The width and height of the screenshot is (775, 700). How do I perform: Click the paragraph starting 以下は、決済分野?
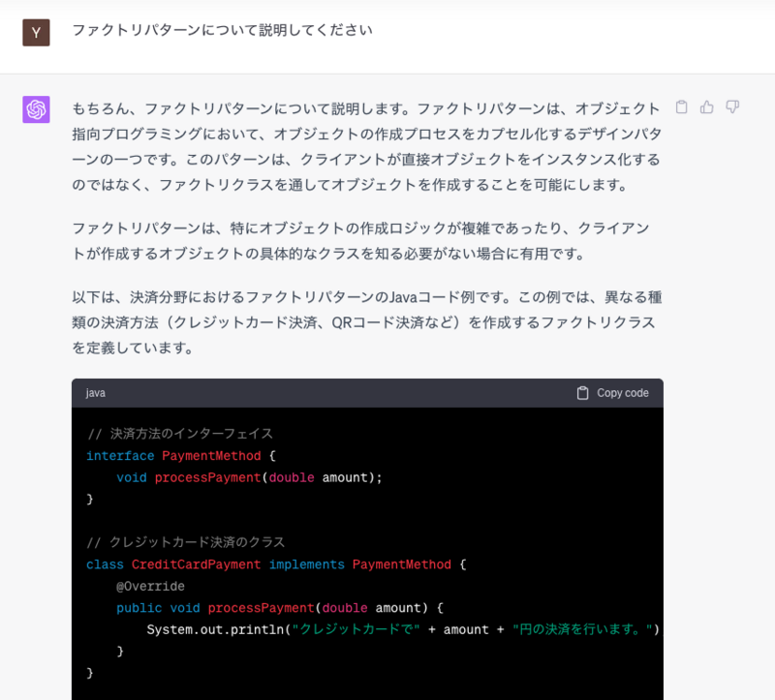pyautogui.click(x=367, y=322)
